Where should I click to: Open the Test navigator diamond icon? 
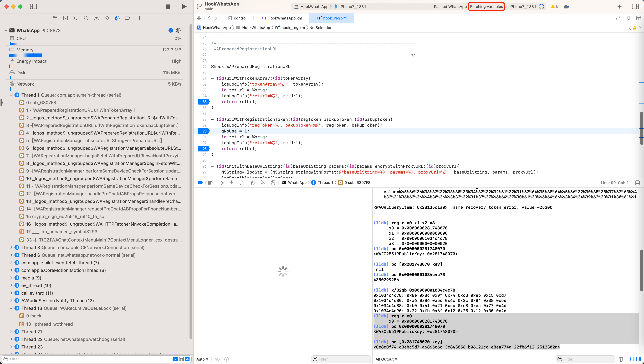point(107,18)
